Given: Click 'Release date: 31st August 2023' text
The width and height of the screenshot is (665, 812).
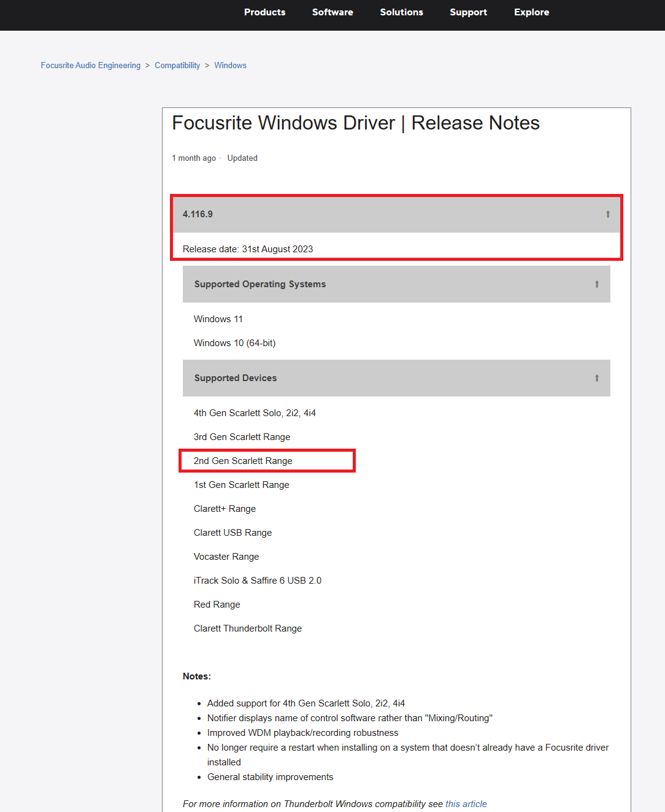Looking at the screenshot, I should pos(248,249).
